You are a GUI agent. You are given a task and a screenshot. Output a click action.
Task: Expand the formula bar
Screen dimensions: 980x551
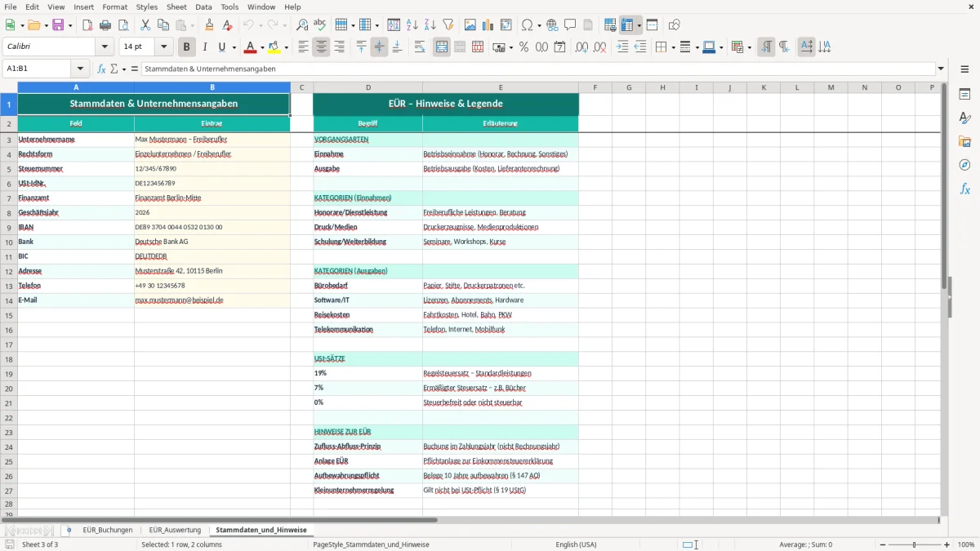click(942, 69)
